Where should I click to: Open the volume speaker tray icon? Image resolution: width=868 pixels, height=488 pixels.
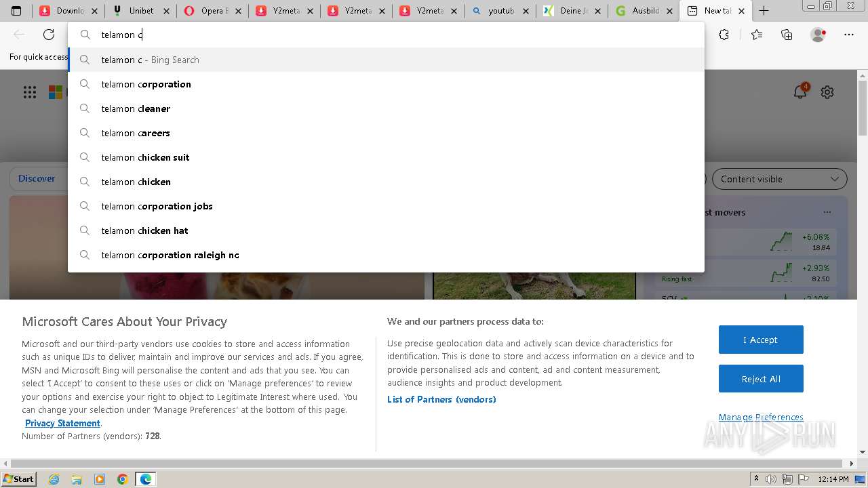pos(771,479)
